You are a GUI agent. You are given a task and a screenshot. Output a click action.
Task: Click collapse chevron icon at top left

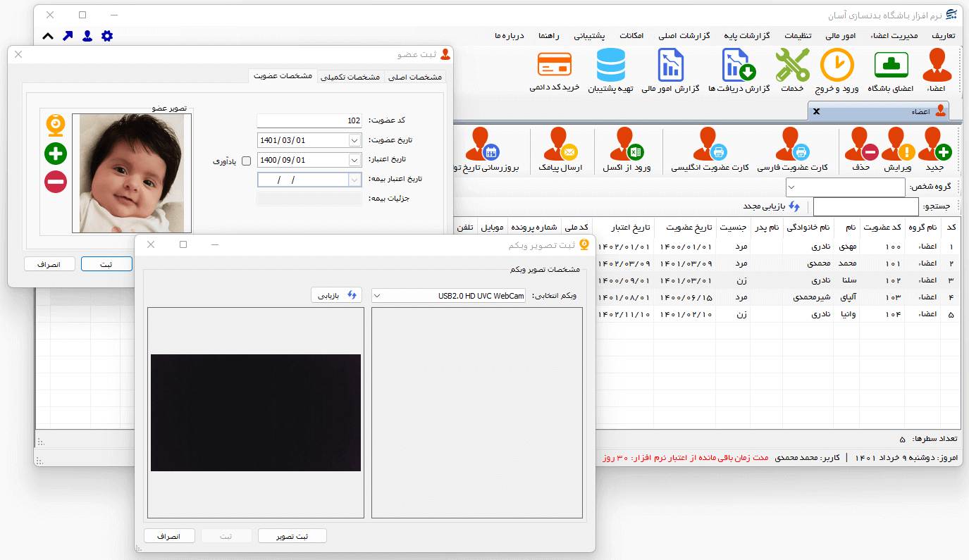48,36
